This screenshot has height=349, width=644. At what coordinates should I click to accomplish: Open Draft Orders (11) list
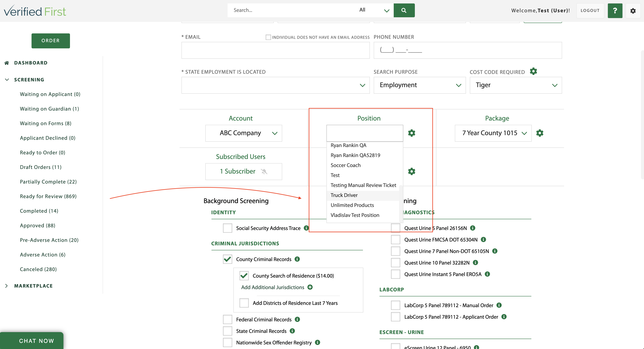[x=41, y=167]
